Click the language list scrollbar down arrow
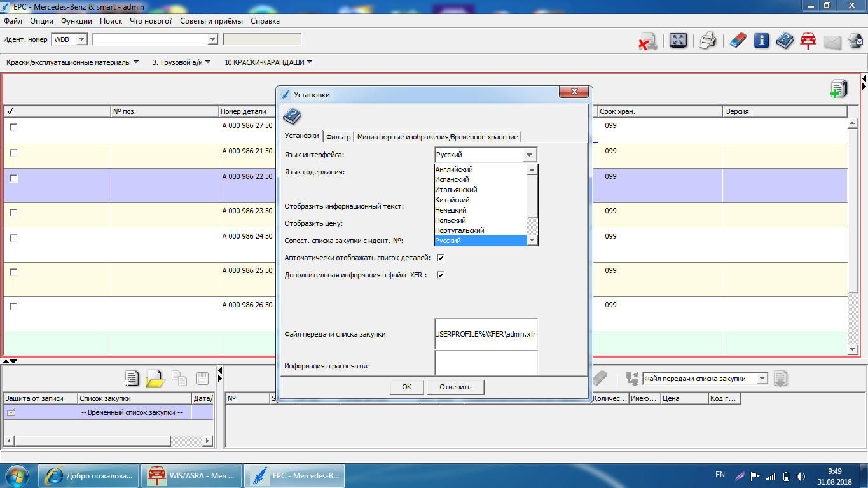This screenshot has height=488, width=868. tap(533, 241)
